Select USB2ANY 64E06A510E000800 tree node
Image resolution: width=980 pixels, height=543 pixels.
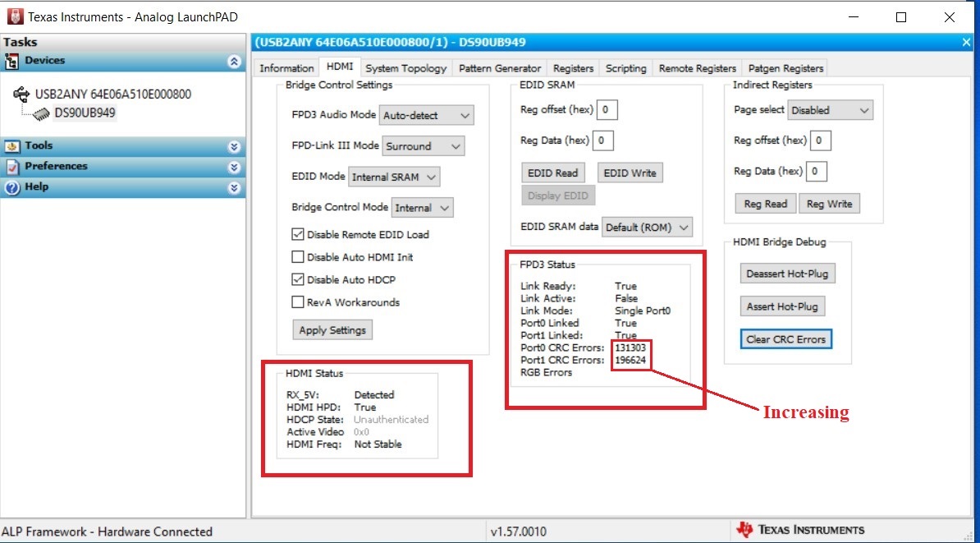113,94
